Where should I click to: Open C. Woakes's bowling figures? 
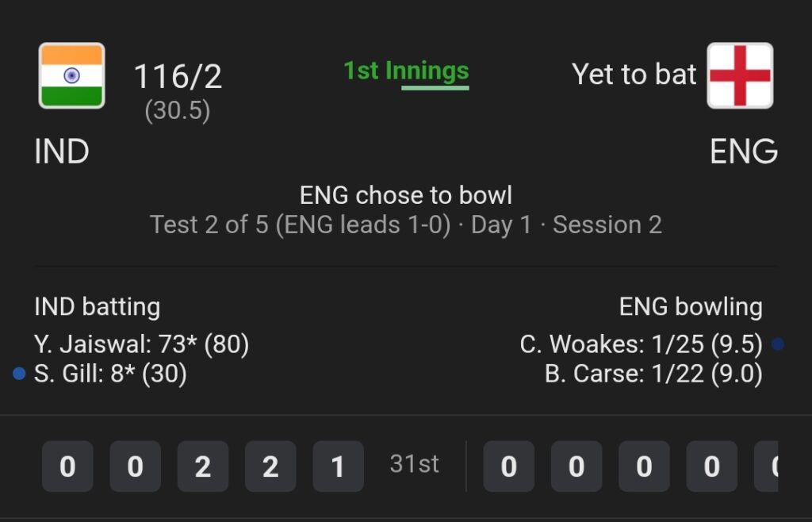point(641,344)
